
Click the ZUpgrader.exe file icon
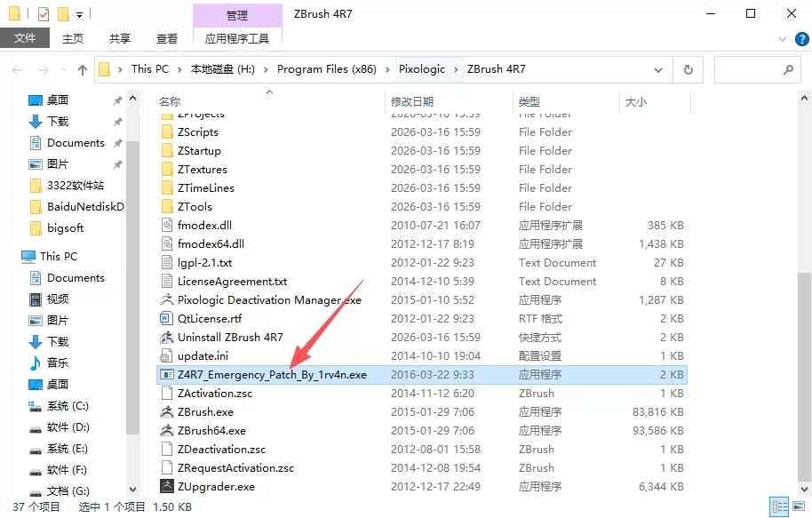click(167, 486)
